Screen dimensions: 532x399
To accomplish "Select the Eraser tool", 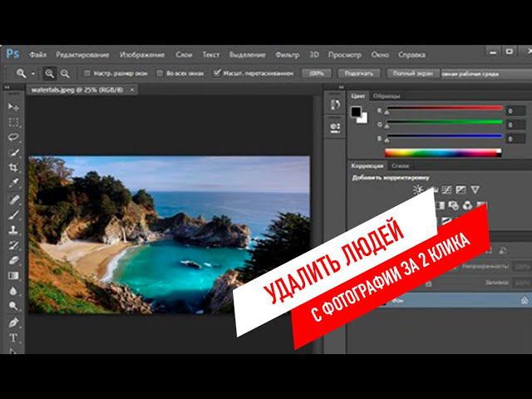I will pos(13,260).
